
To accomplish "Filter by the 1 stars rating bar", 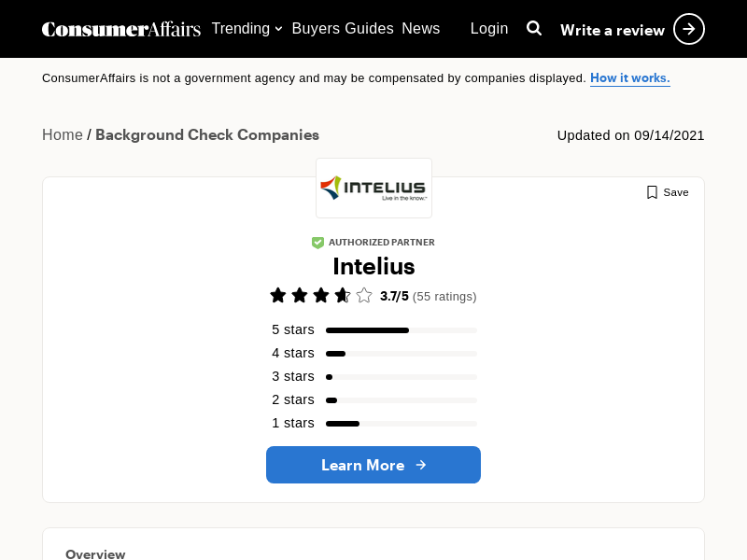I will tap(402, 424).
